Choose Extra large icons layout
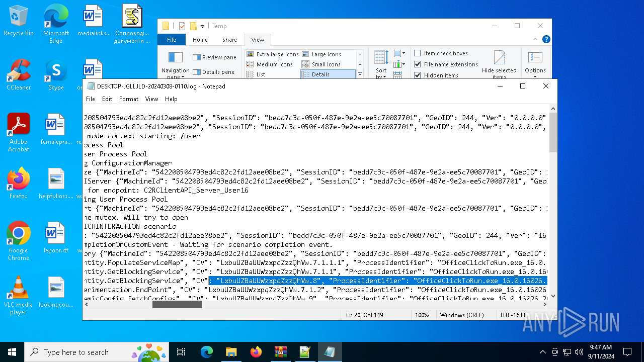 [272, 54]
